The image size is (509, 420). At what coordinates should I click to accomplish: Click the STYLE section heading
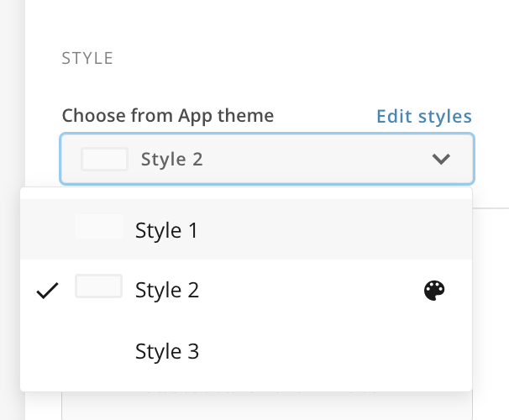87,59
